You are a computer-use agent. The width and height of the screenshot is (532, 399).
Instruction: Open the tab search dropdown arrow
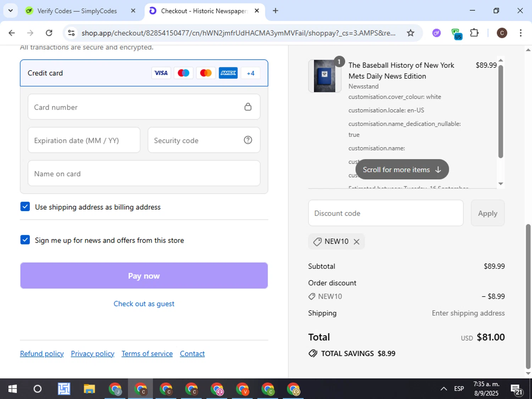tap(11, 11)
